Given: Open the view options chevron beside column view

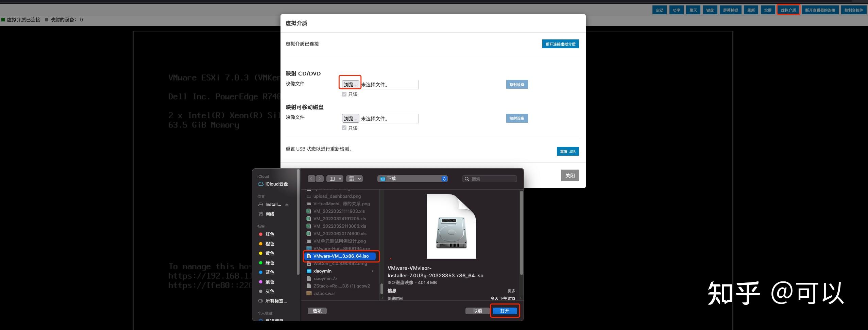Looking at the screenshot, I should [340, 179].
